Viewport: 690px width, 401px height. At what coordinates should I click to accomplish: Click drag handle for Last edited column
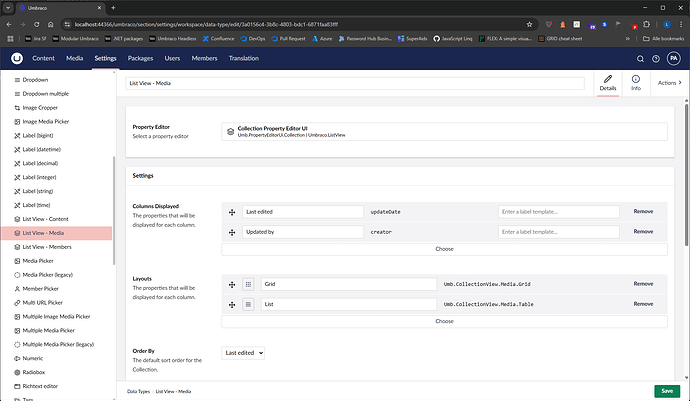232,212
